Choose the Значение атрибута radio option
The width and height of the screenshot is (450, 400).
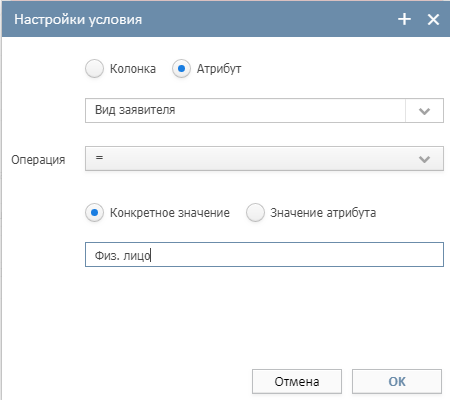(x=255, y=212)
